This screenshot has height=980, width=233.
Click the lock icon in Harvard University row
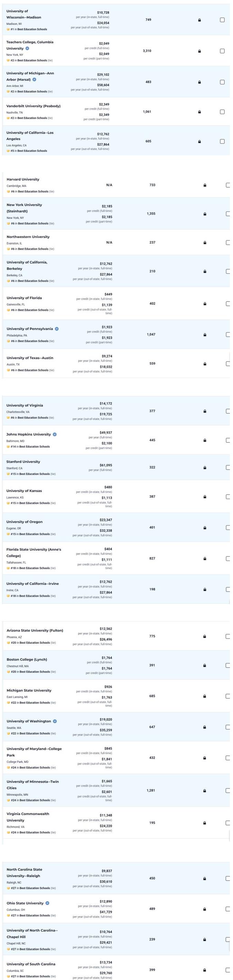point(205,185)
